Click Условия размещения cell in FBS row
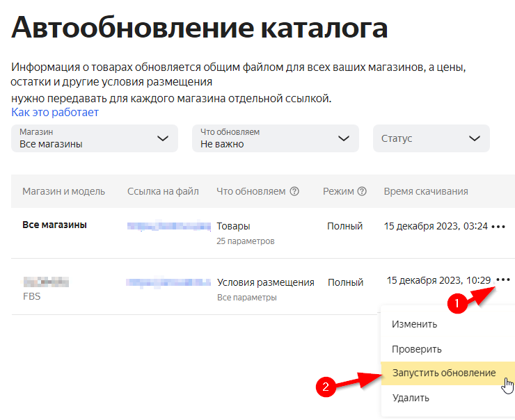 (x=265, y=282)
